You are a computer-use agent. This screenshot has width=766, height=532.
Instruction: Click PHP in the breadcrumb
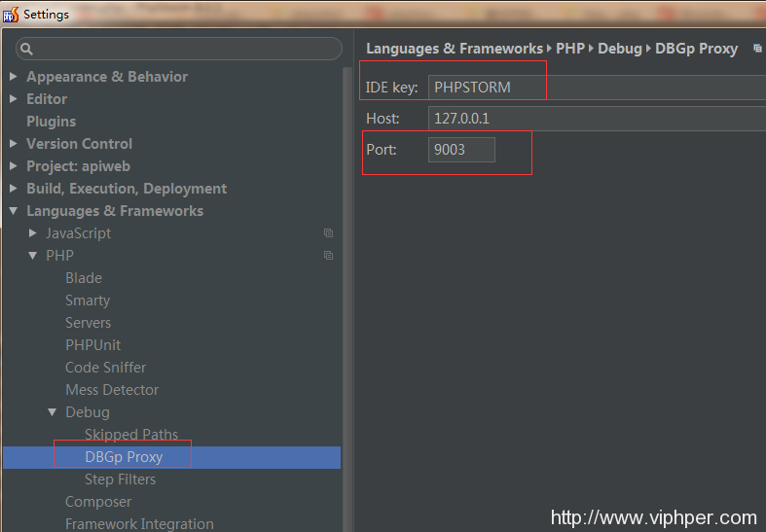pos(570,49)
